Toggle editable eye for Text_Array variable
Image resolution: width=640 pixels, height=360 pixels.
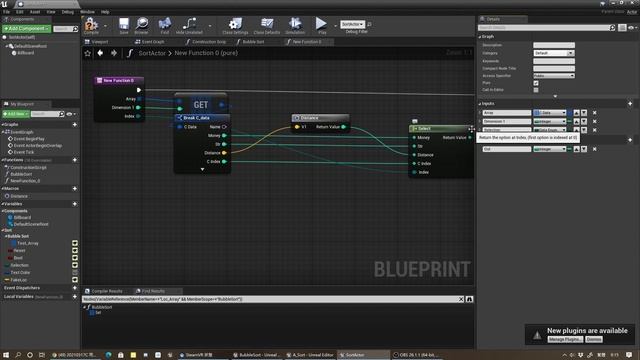75,243
